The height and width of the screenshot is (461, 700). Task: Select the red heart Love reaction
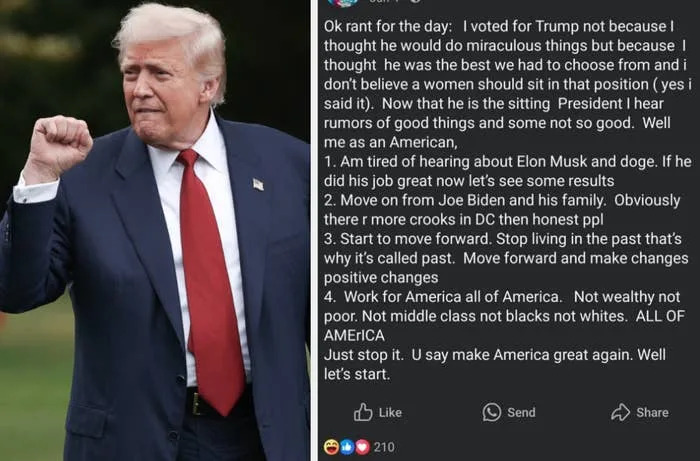pos(362,447)
